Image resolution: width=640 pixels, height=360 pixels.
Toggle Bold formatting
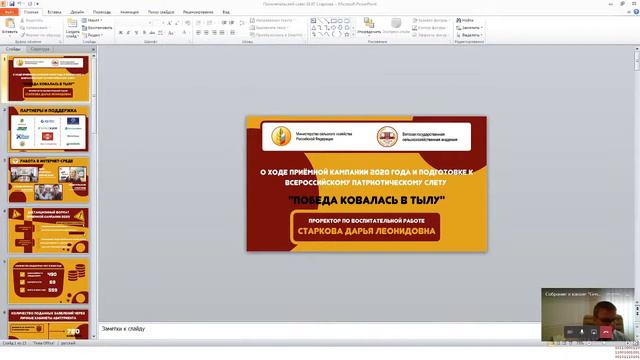pos(120,33)
